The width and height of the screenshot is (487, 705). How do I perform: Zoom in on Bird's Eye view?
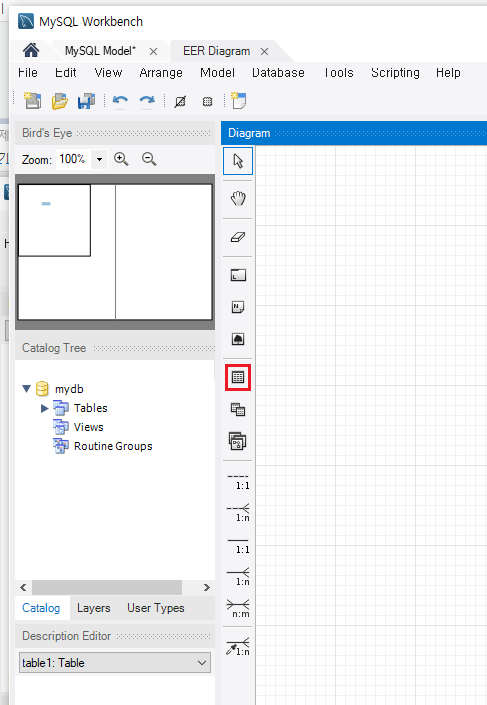pos(121,159)
